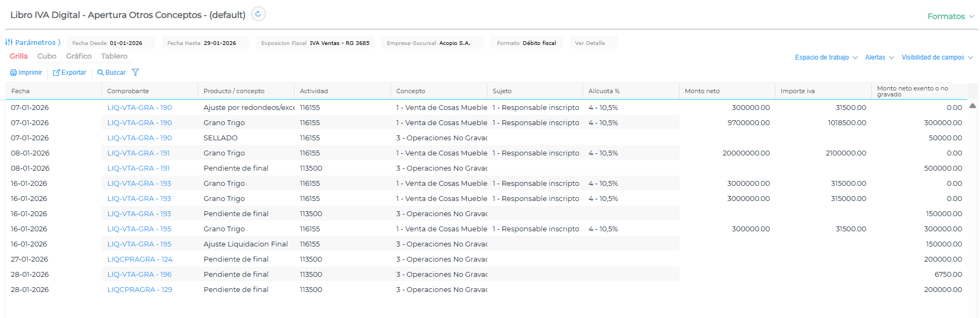This screenshot has width=980, height=318.
Task: Click the filter funnel icon
Action: (x=135, y=73)
